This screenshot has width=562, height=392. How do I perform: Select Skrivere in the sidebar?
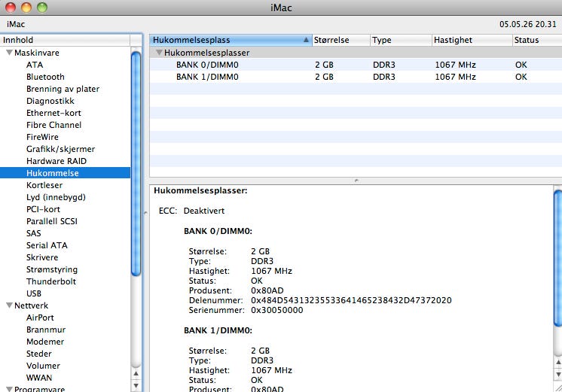pos(42,257)
